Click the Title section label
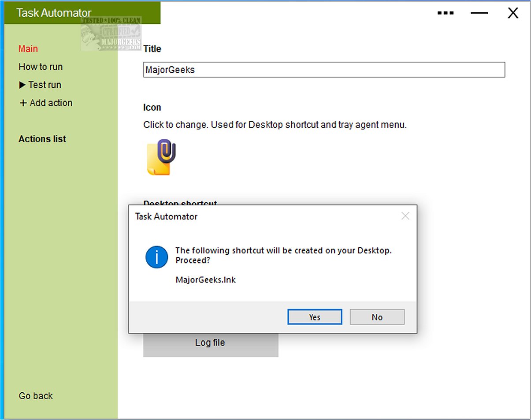The width and height of the screenshot is (531, 420). (x=152, y=49)
